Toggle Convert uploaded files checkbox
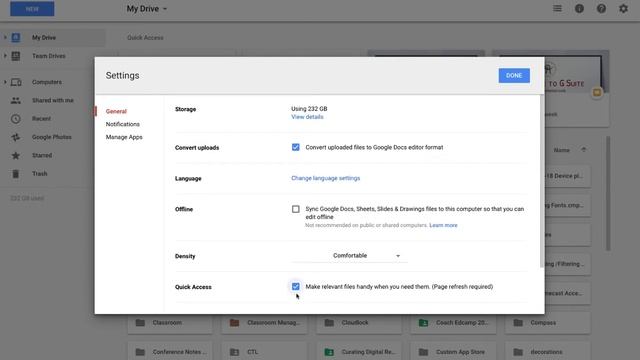 click(296, 147)
